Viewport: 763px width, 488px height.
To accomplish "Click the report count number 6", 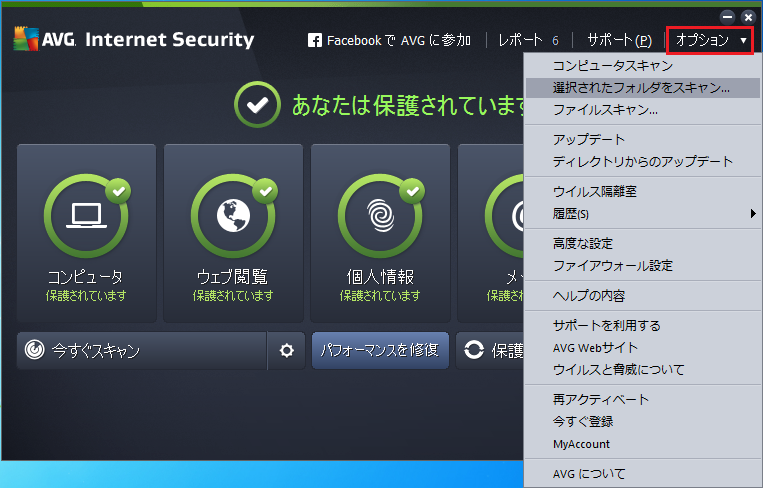I will (x=555, y=40).
